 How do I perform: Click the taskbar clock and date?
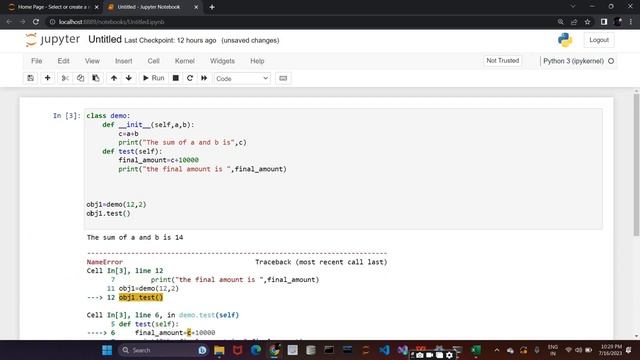click(x=611, y=350)
